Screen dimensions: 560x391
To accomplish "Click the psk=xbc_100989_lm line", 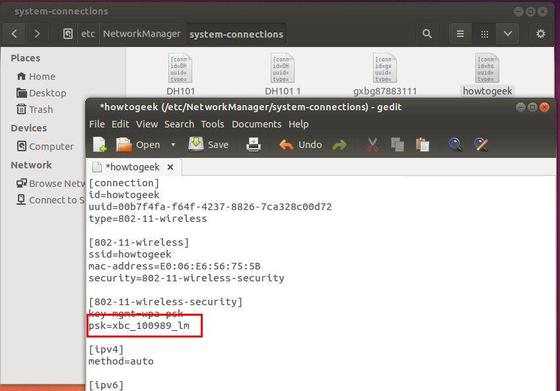I will tap(139, 326).
